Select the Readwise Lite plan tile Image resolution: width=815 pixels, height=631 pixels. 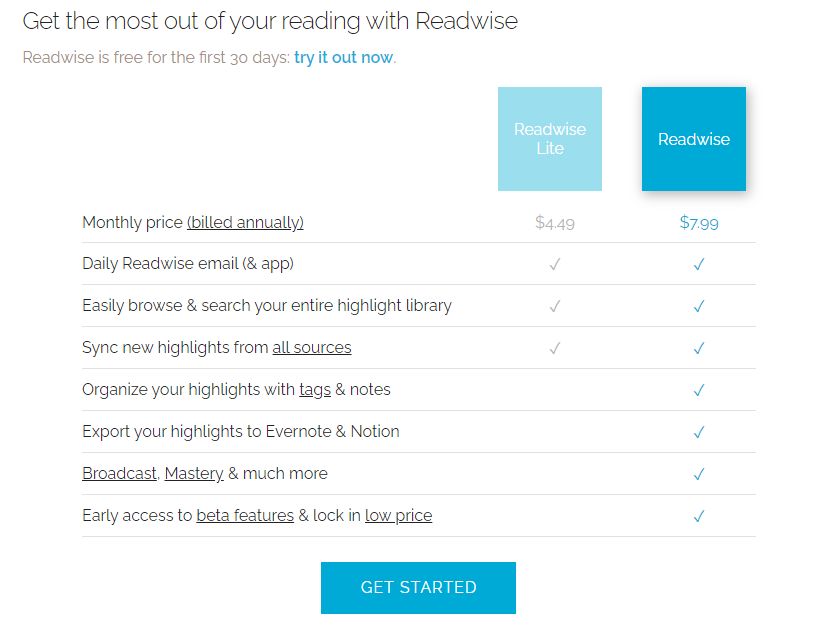point(549,139)
